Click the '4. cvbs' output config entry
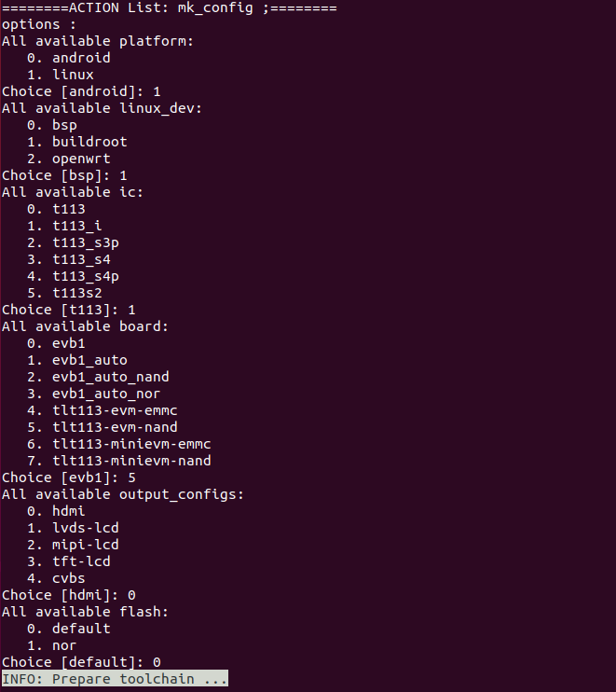 click(x=56, y=578)
